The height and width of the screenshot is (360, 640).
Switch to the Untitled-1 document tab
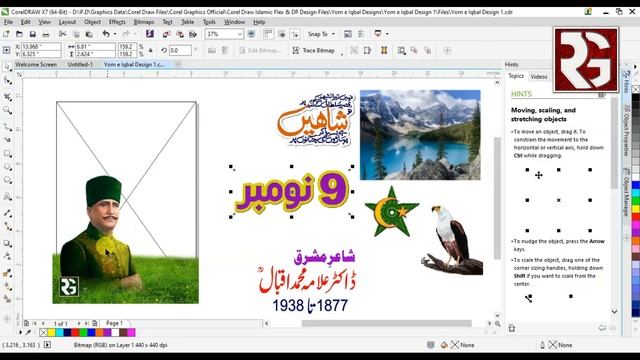(x=80, y=64)
